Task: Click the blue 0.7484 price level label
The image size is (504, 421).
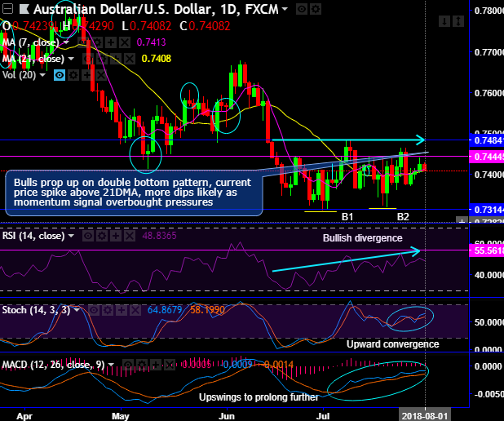Action: tap(487, 140)
